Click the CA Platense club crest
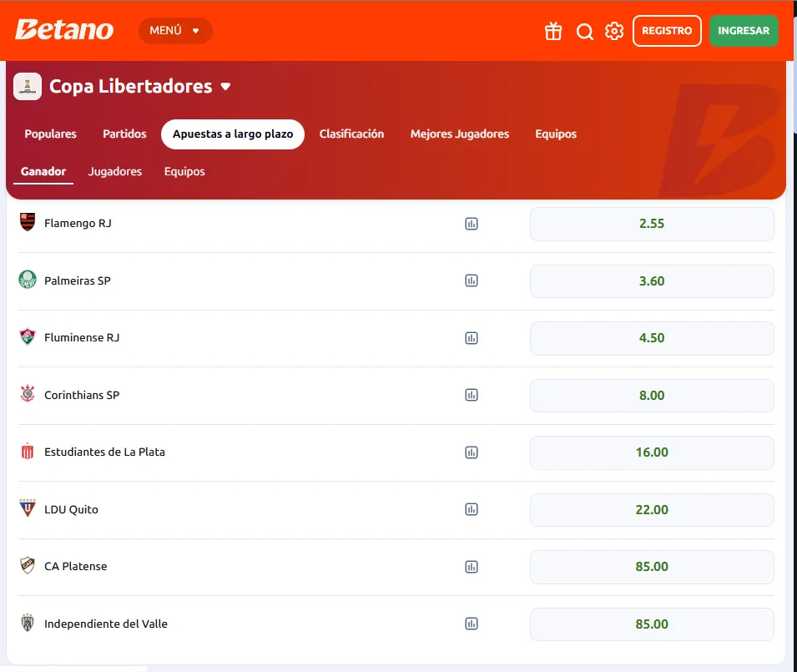This screenshot has height=672, width=797. click(x=28, y=565)
